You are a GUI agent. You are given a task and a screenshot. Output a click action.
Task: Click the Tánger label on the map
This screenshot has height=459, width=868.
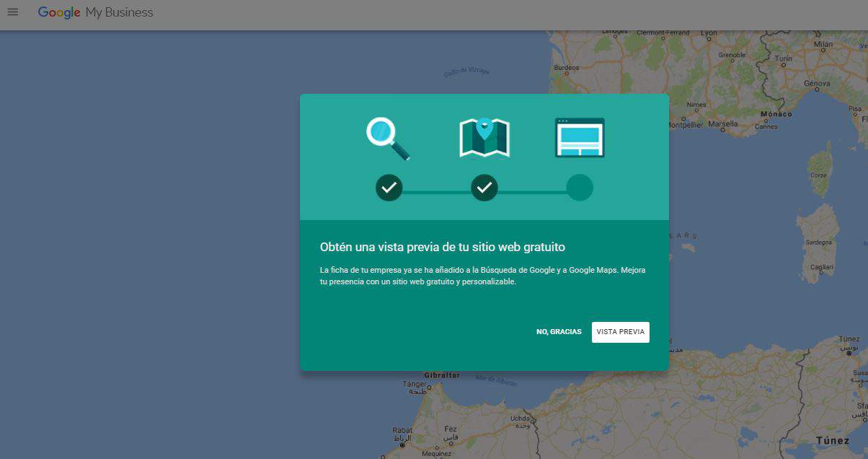point(415,384)
